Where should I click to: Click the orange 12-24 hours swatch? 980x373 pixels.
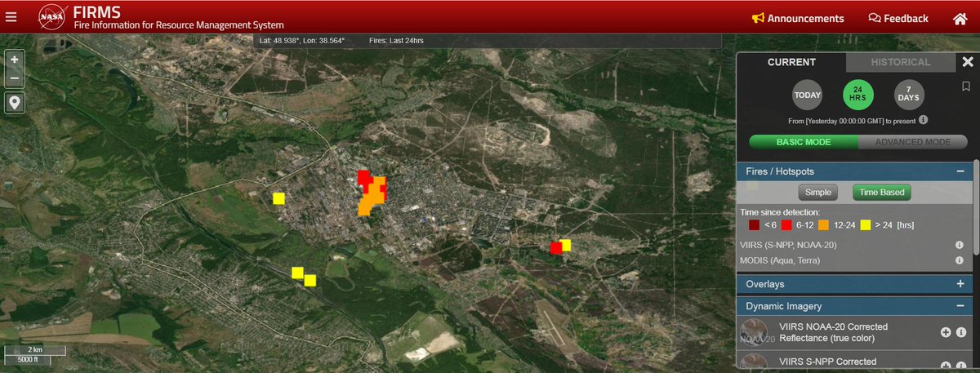823,224
